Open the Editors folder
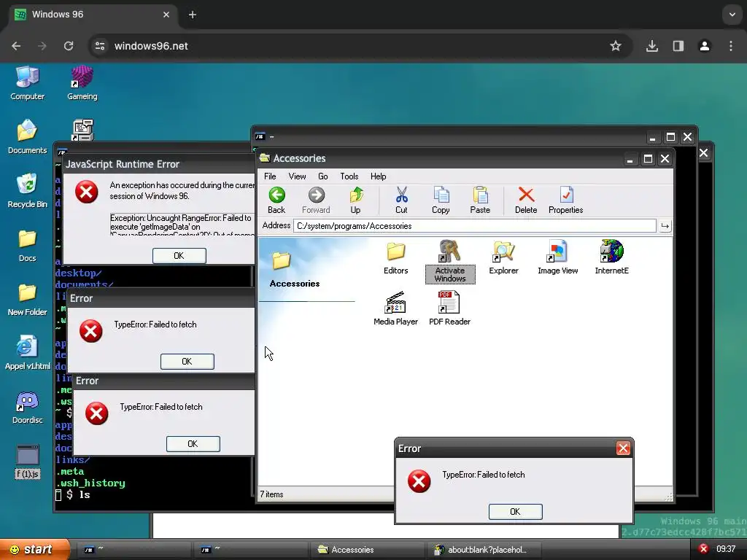Viewport: 747px width, 560px height. tap(396, 258)
